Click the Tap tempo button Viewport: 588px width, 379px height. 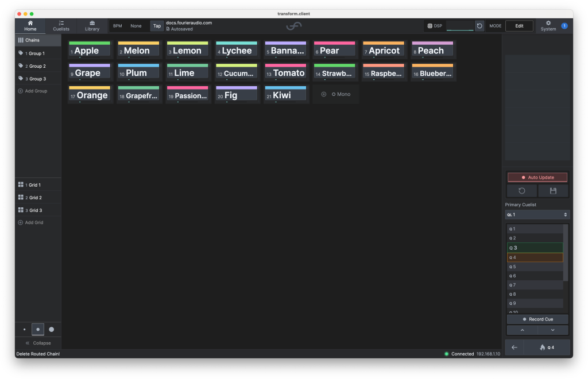pyautogui.click(x=157, y=26)
